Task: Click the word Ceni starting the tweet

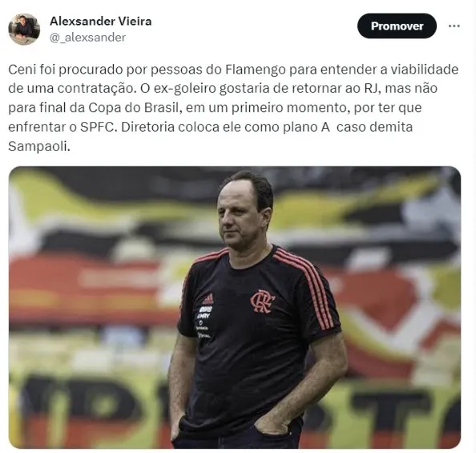Action: 20,70
